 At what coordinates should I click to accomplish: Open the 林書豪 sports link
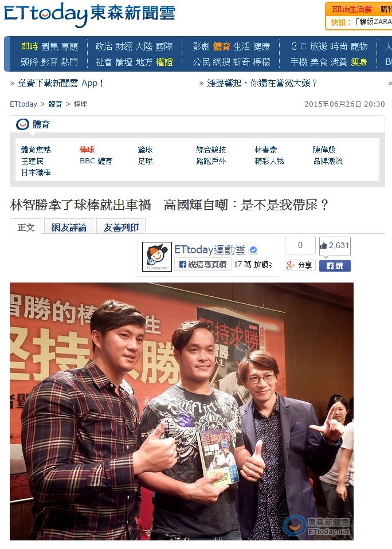266,150
